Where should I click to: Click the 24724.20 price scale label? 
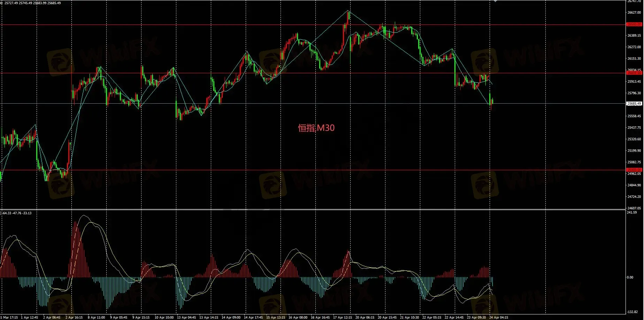click(634, 197)
